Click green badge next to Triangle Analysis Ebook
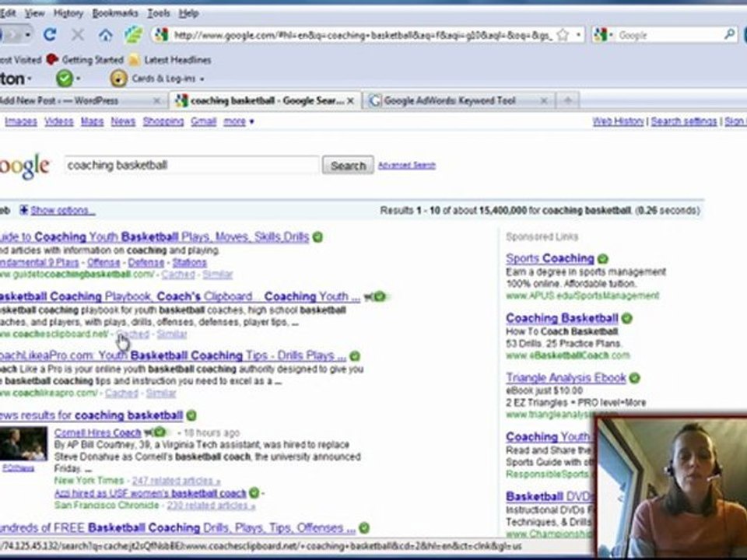This screenshot has width=747, height=560. pyautogui.click(x=635, y=378)
